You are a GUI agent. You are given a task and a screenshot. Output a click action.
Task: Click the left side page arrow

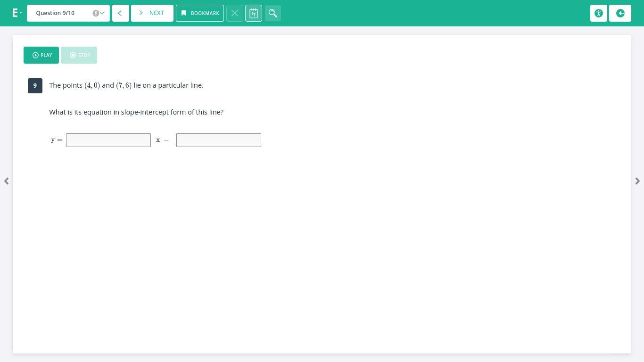click(x=6, y=181)
